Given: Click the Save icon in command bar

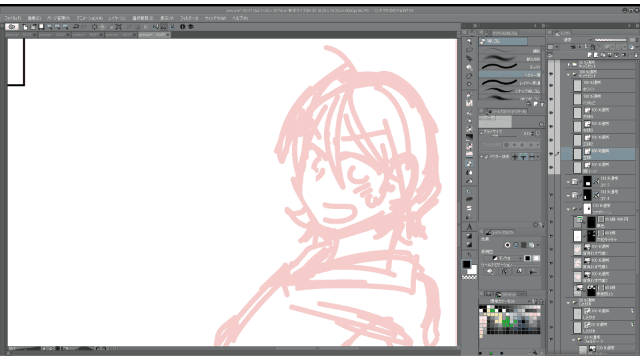Looking at the screenshot, I should (x=41, y=27).
